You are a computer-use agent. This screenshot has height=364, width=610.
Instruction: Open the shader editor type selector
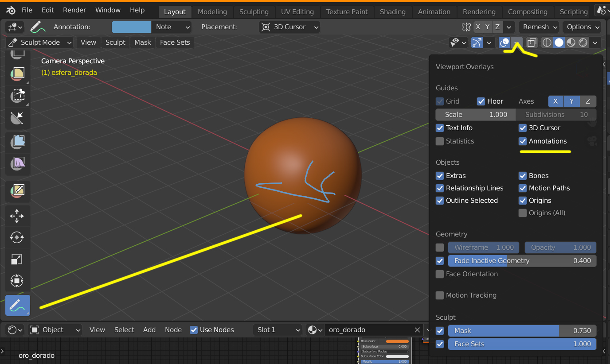16,330
